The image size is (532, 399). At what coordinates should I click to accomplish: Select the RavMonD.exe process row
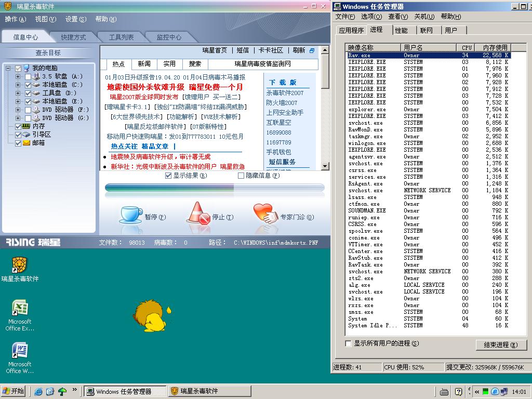tap(428, 129)
